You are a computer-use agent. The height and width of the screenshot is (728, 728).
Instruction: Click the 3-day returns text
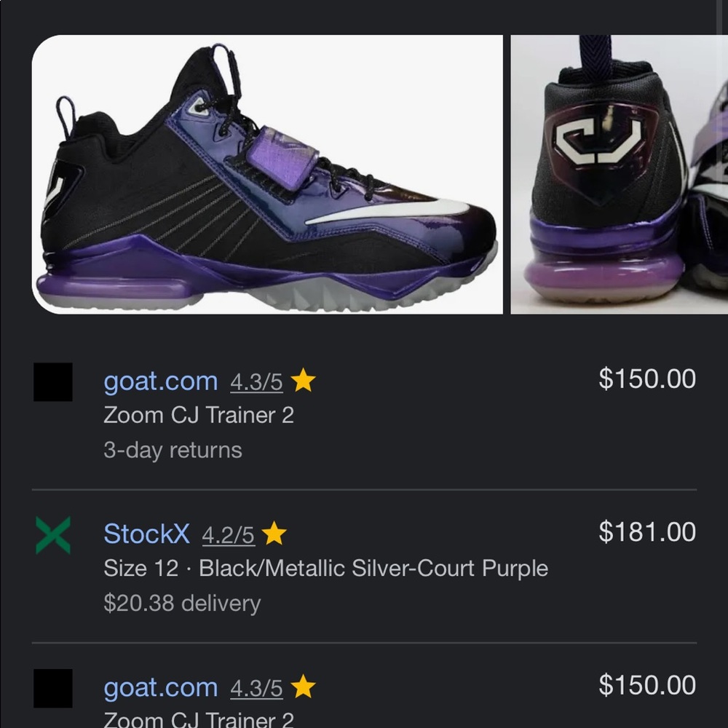pos(173,450)
